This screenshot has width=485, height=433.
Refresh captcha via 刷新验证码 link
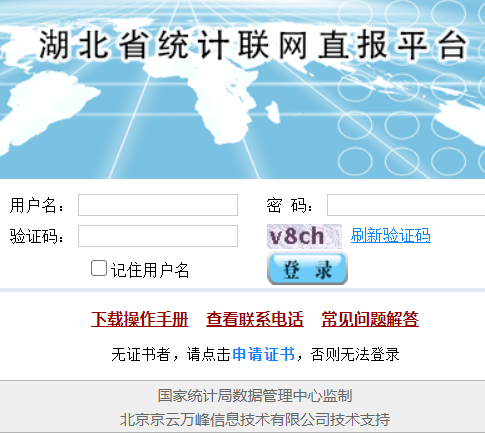click(x=390, y=235)
